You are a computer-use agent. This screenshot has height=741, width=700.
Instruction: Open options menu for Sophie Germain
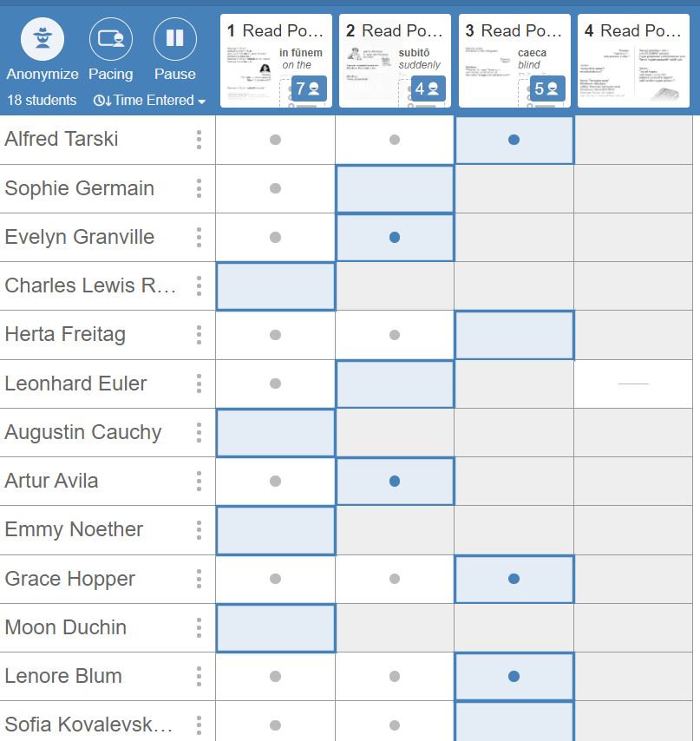pyautogui.click(x=199, y=188)
